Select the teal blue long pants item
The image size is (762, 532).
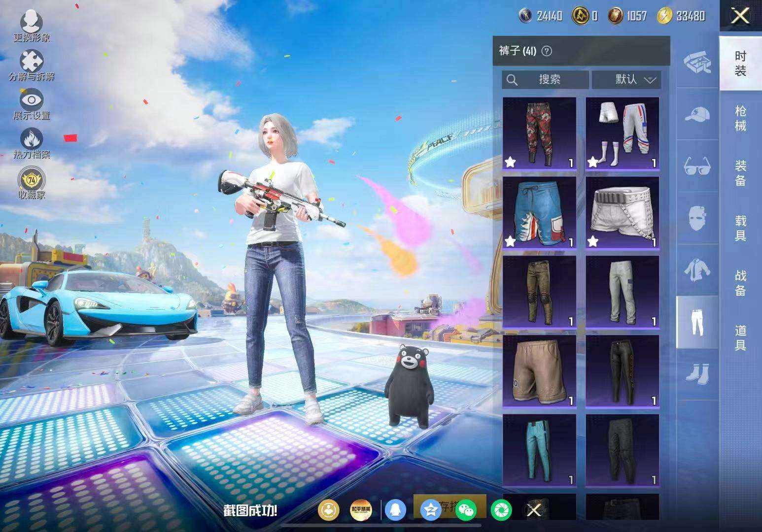point(539,451)
